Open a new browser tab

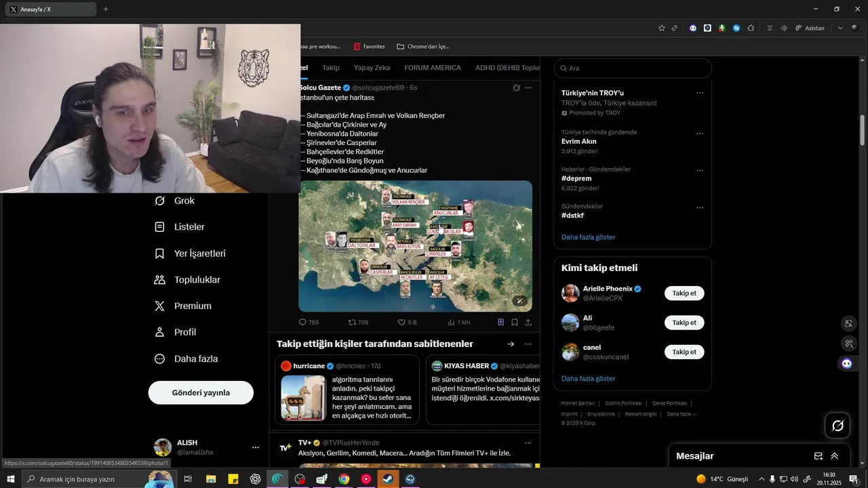pos(106,9)
